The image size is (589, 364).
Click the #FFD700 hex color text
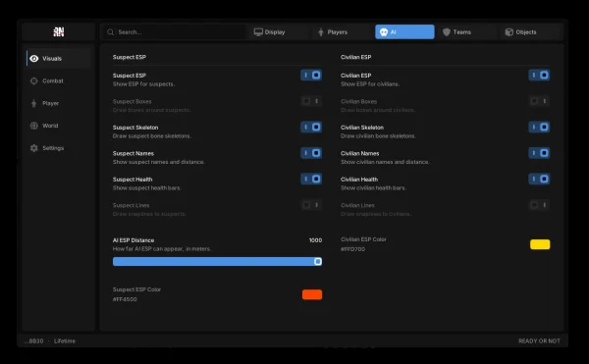(352, 249)
